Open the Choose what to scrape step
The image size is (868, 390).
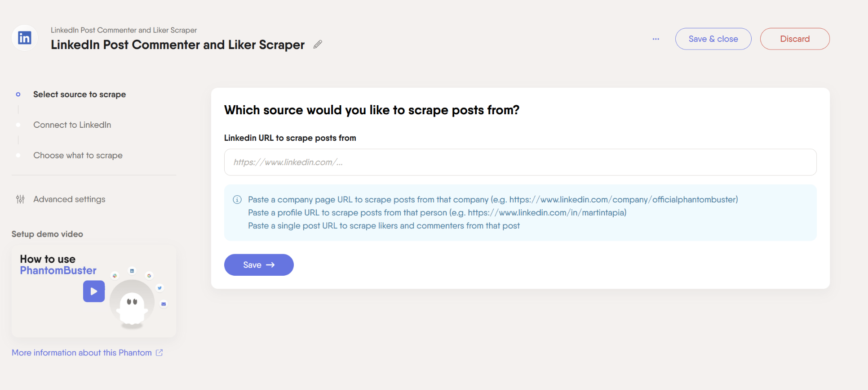coord(78,155)
